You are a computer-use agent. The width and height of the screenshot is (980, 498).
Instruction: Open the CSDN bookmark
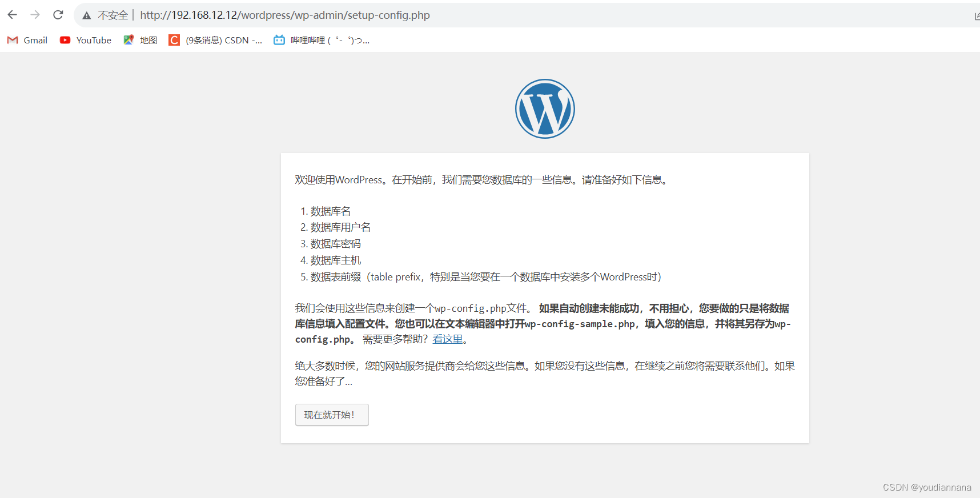pyautogui.click(x=216, y=40)
